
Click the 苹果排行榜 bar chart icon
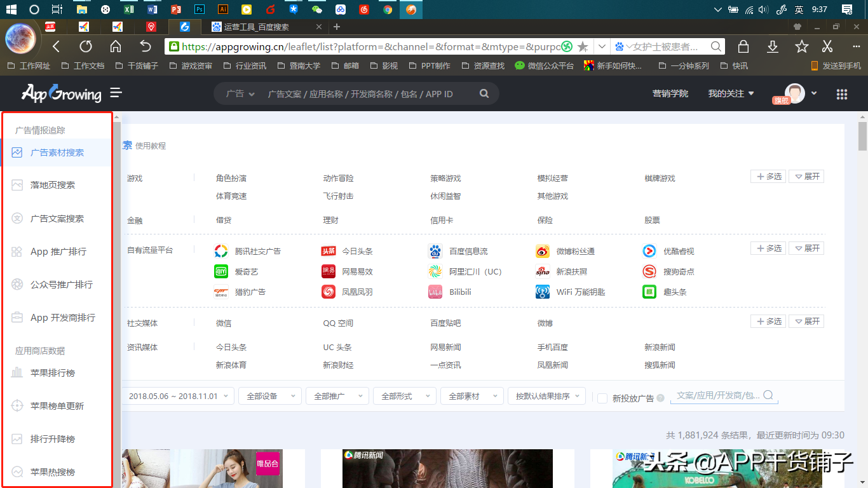click(17, 373)
